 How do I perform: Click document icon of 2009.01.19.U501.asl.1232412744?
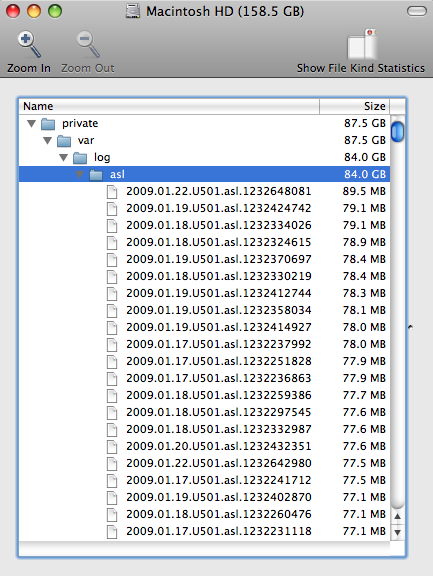pos(112,294)
